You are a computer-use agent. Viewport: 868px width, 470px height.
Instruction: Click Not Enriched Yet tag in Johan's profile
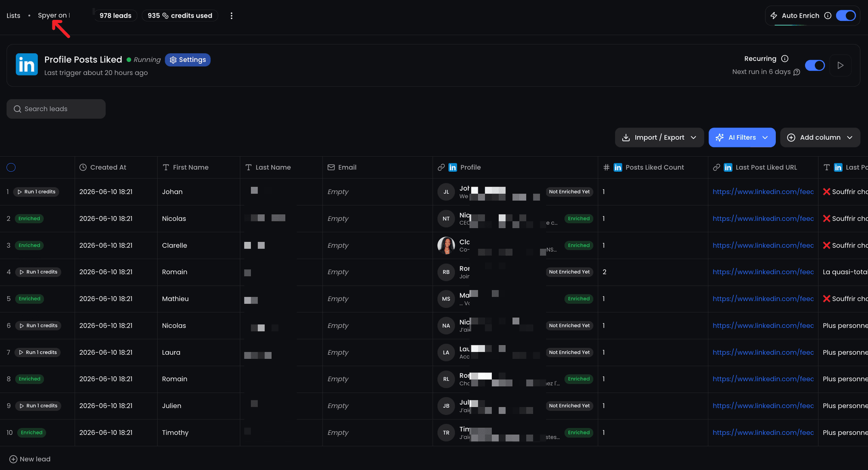[569, 192]
